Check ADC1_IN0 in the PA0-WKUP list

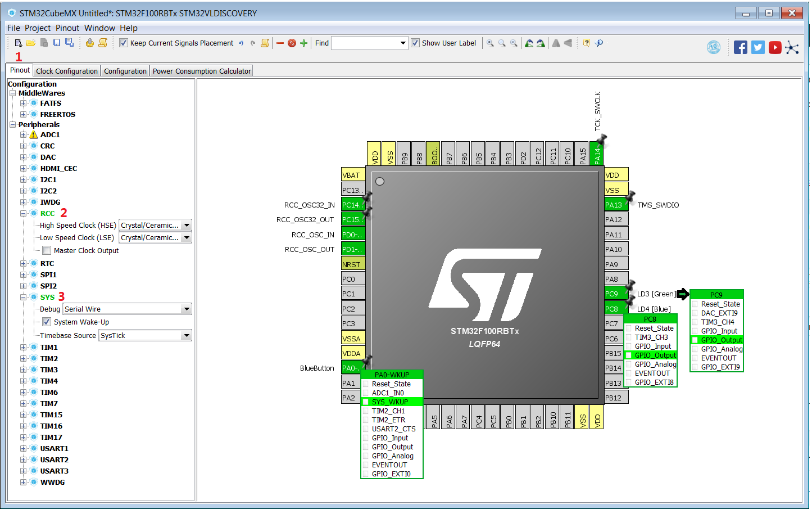[366, 393]
